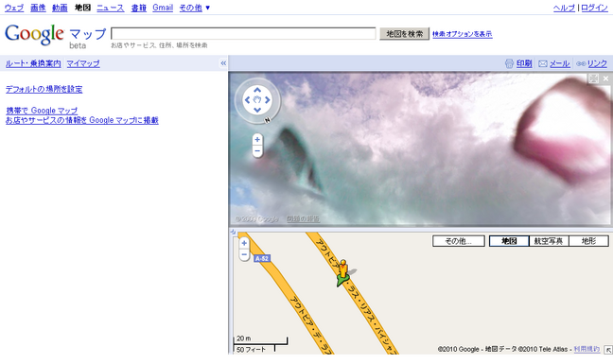Open ルート・乗換案内 directions link
This screenshot has height=364, width=613.
tap(33, 63)
